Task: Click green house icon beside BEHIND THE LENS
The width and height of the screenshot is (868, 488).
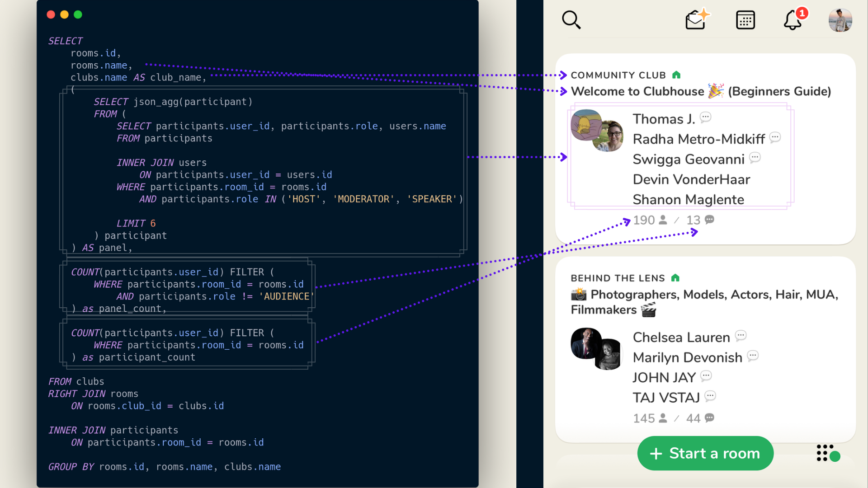Action: point(675,277)
